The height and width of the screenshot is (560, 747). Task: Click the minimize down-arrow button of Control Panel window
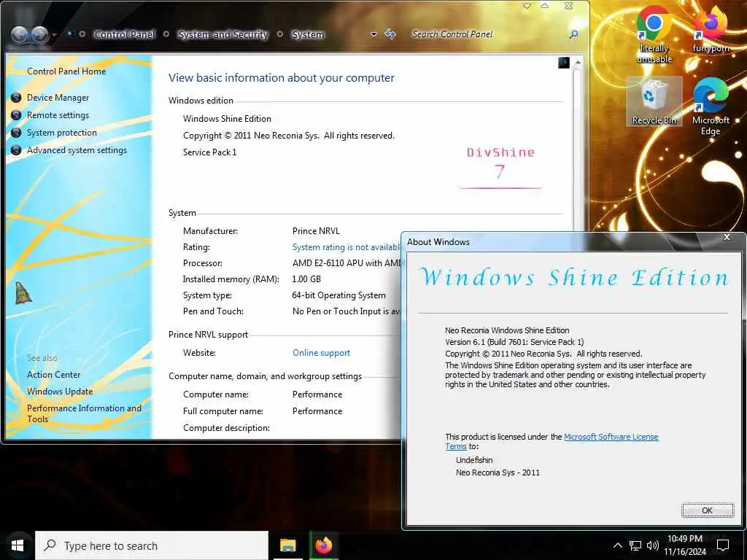click(527, 6)
